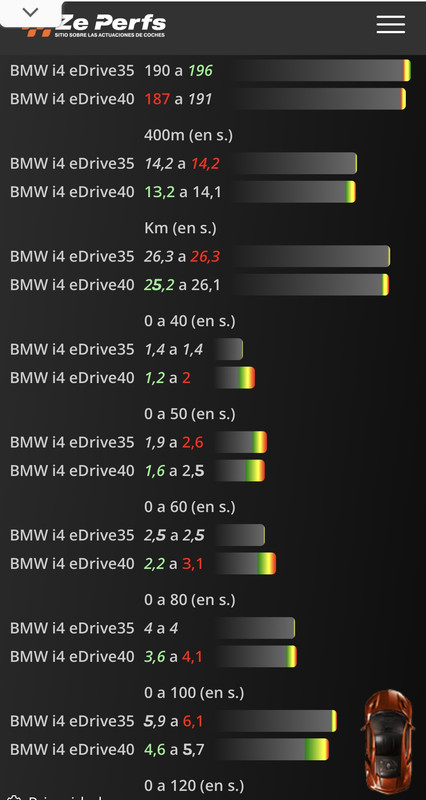
Task: Click the '2,2 a 3,1' value
Action: (x=173, y=564)
